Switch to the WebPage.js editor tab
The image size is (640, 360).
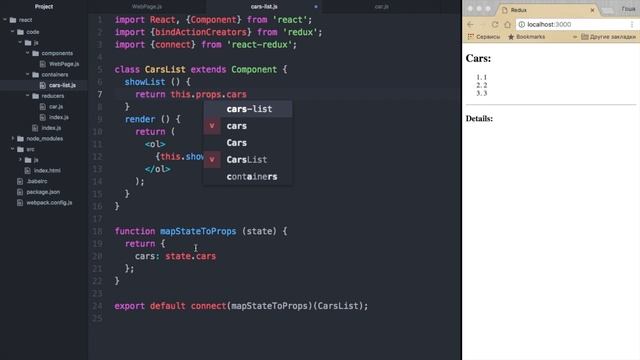[147, 7]
